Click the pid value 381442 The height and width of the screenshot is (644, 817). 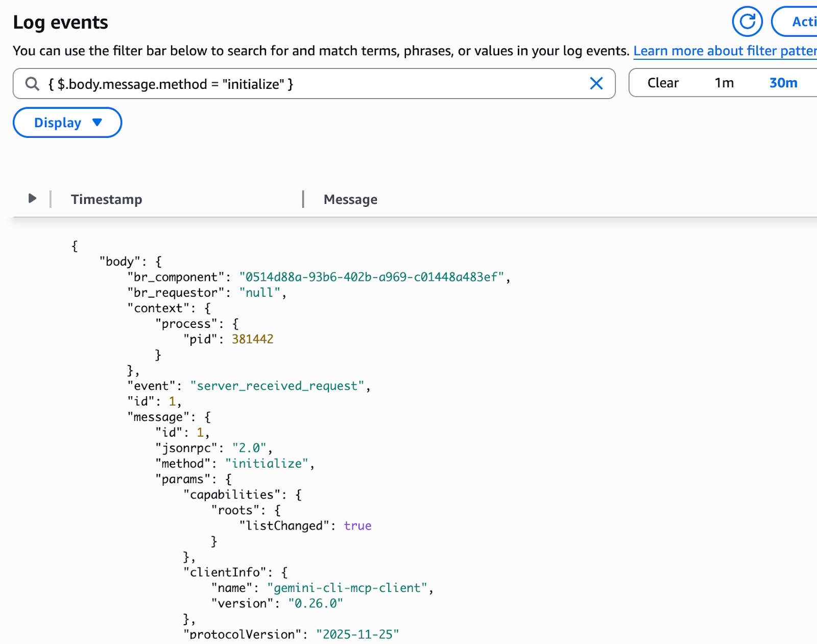(252, 339)
